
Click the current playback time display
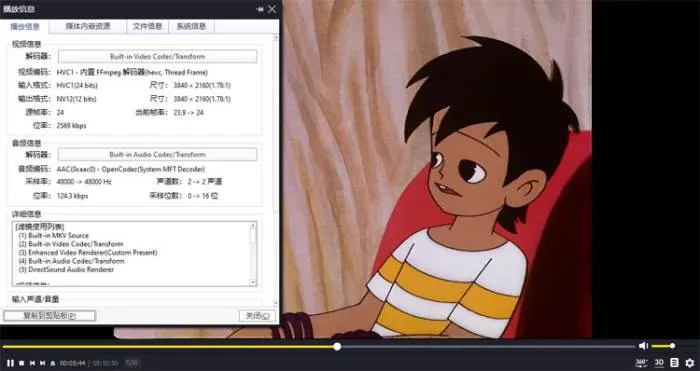[72, 363]
